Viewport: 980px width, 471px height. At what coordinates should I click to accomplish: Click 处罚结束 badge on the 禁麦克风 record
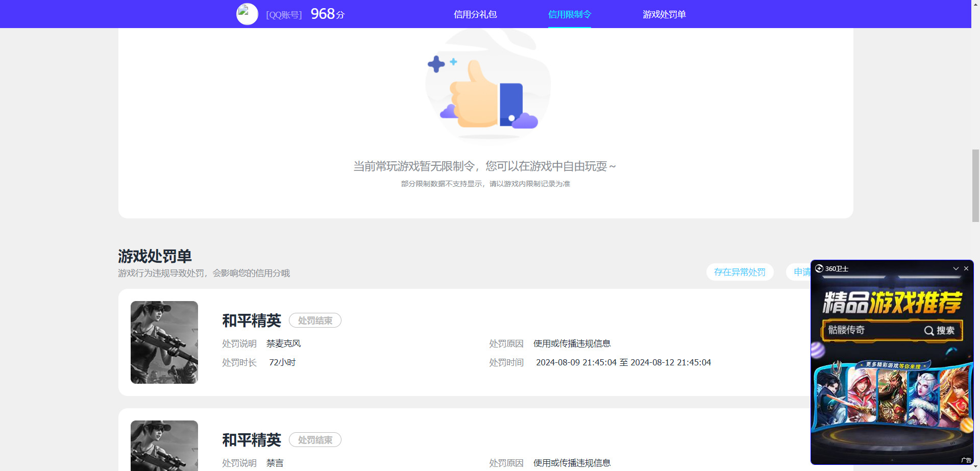[x=315, y=320]
